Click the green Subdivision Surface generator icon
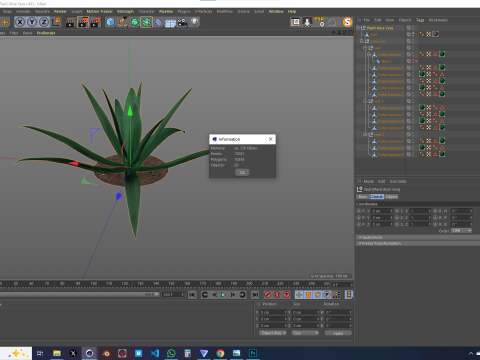Screen dimensions: 480x360 tap(134, 22)
